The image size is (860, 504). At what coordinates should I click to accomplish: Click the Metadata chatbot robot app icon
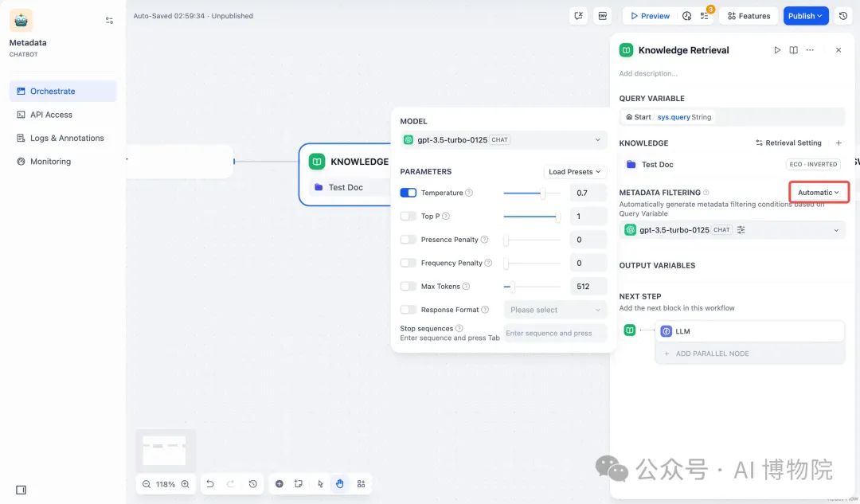tap(21, 20)
